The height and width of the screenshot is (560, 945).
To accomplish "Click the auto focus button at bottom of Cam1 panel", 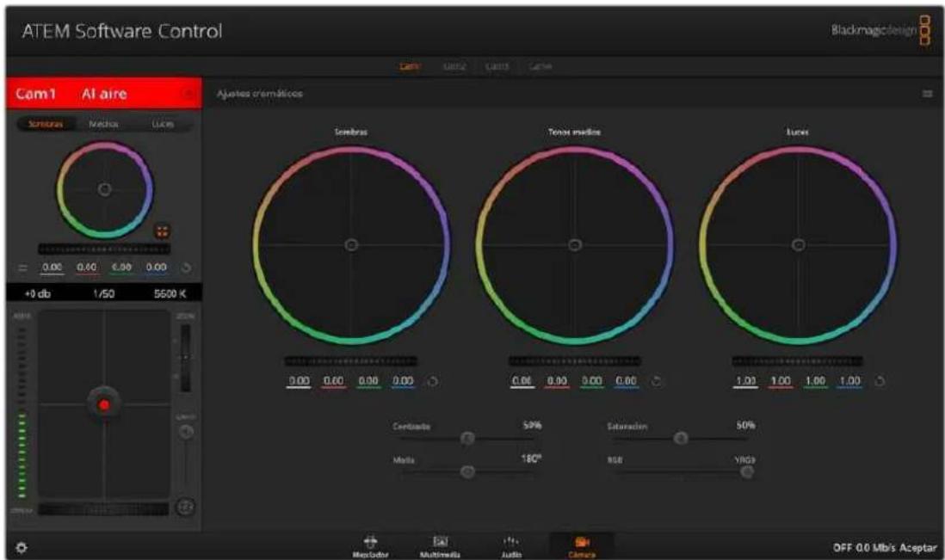I will coord(186,508).
